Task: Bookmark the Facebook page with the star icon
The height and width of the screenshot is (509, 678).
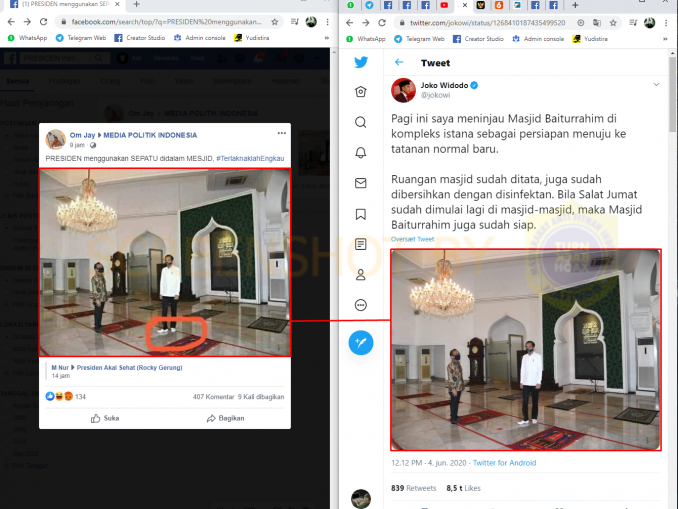Action: (275, 22)
